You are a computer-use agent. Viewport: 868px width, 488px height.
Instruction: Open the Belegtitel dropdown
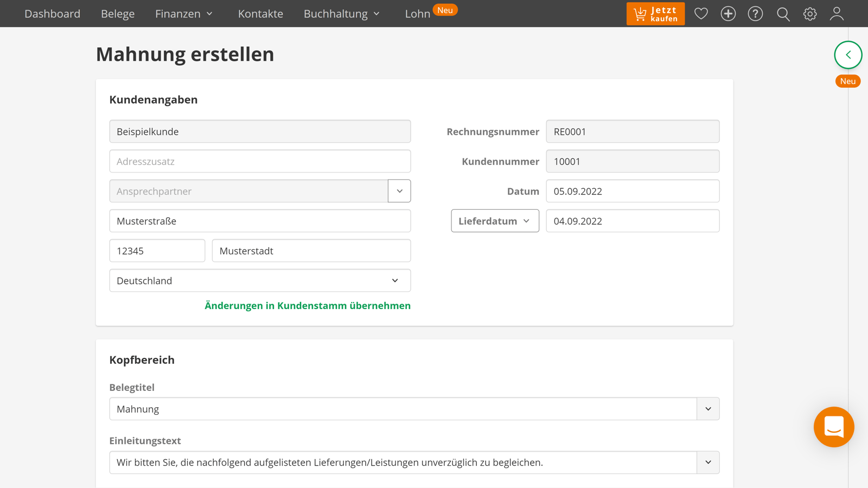coord(708,409)
